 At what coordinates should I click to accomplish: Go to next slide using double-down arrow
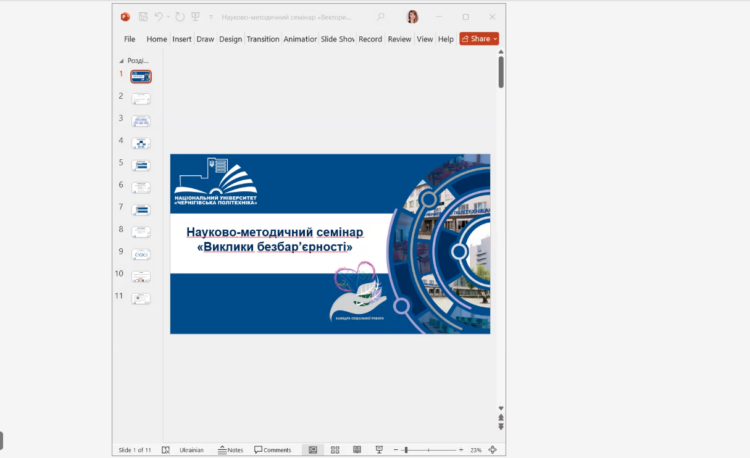(501, 426)
